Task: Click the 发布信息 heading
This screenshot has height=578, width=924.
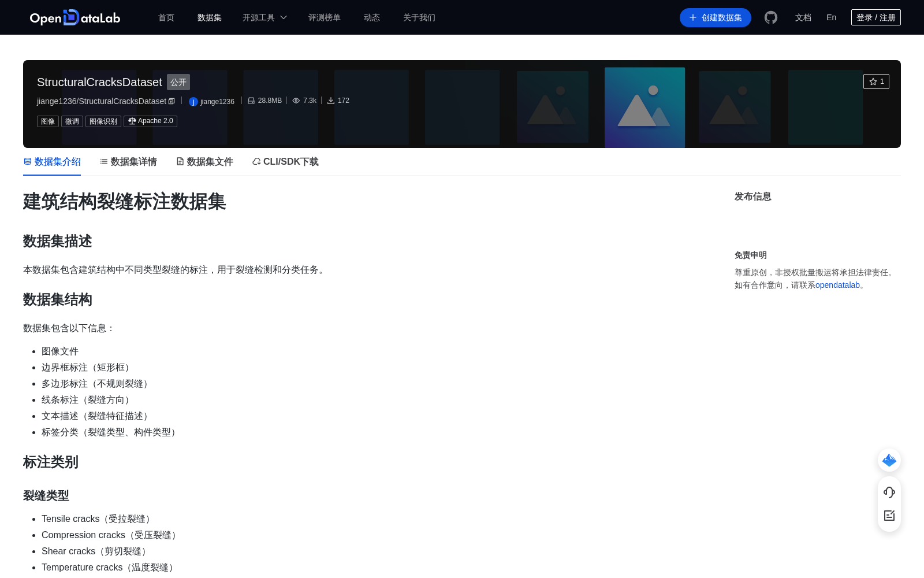Action: [753, 197]
